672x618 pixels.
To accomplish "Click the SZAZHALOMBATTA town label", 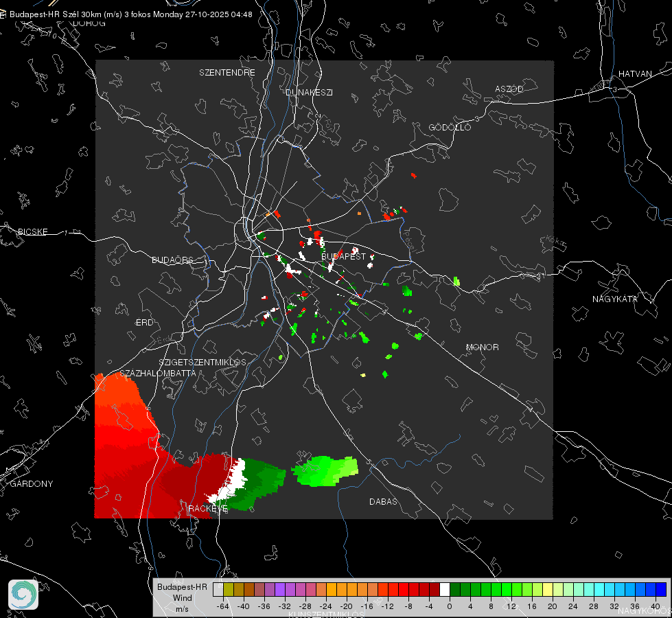I will pos(157,374).
